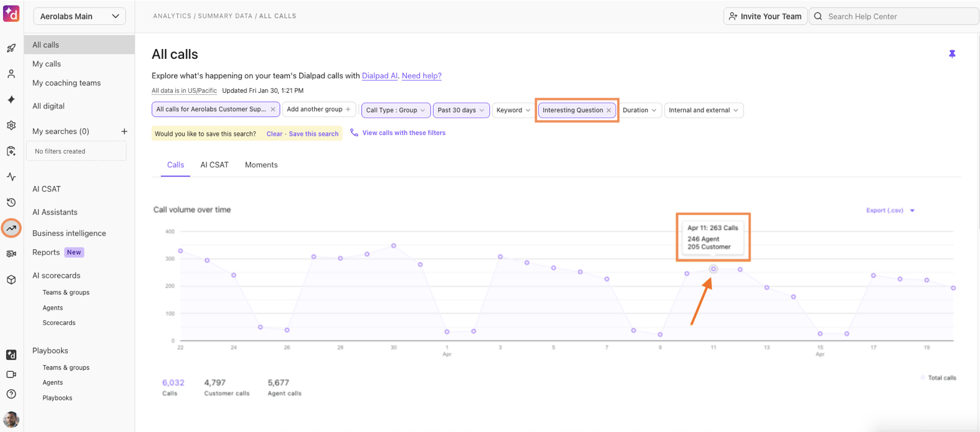980x432 pixels.
Task: Click the purple pin icon
Action: point(952,54)
